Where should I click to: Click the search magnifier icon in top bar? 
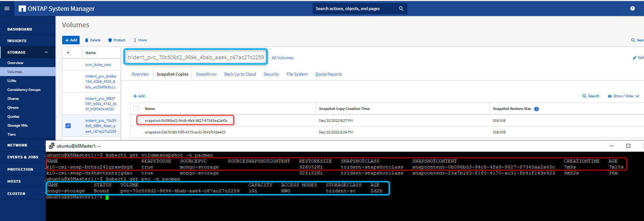coord(401,9)
